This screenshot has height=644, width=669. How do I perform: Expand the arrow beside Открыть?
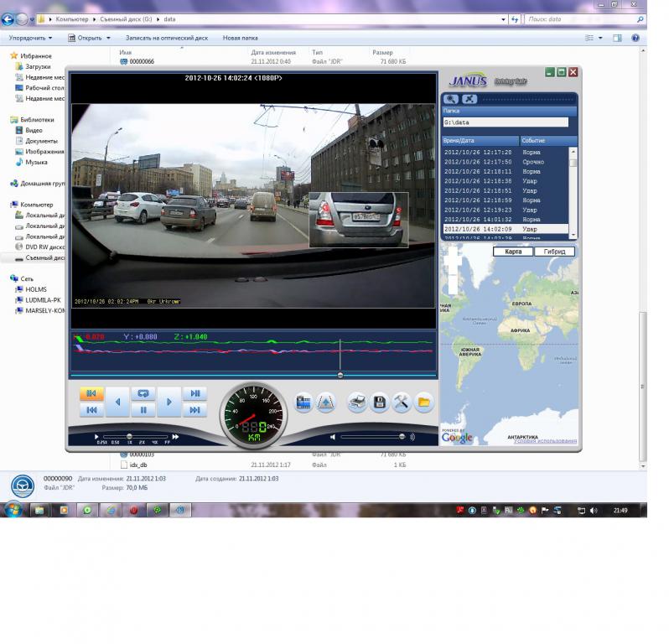click(x=108, y=38)
